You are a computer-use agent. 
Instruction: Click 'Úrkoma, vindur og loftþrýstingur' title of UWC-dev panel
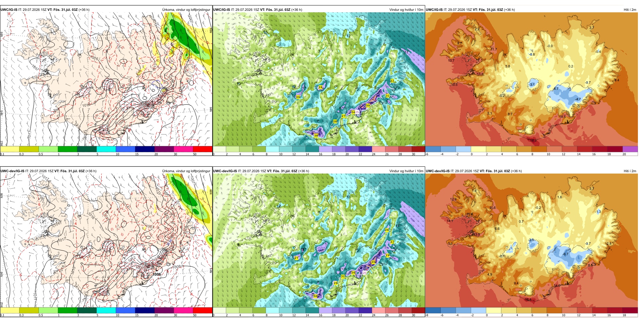186,171
